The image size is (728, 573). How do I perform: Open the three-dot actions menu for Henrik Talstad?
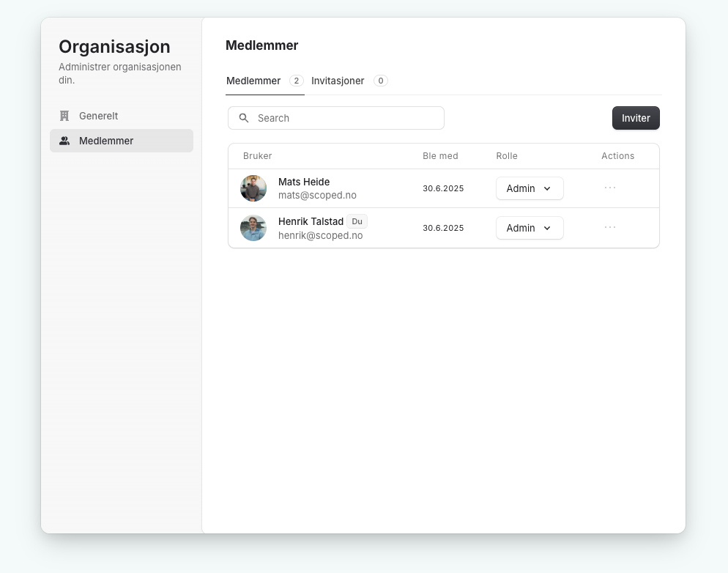coord(610,227)
